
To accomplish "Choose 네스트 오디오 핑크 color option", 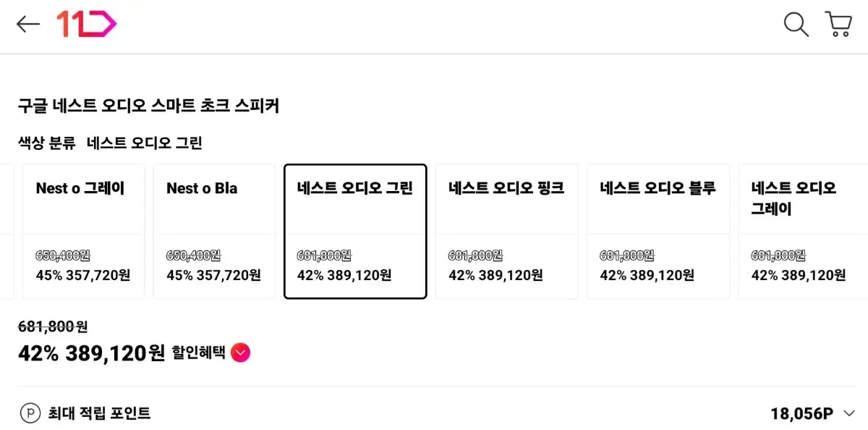I will (506, 231).
